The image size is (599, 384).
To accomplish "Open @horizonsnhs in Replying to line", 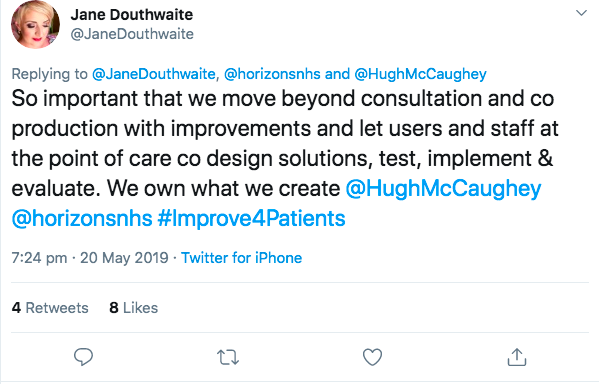I will pos(272,74).
